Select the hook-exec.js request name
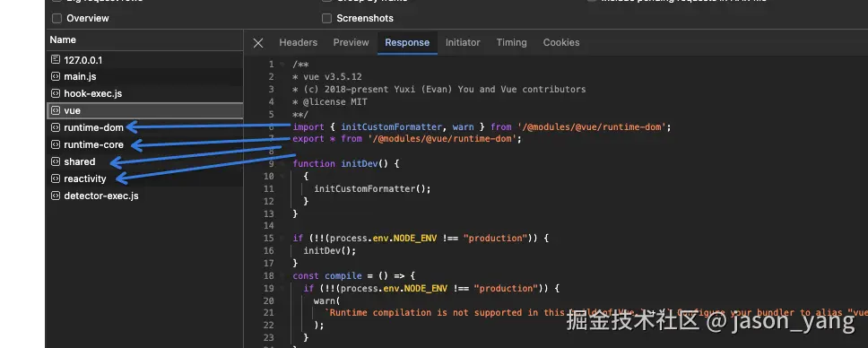The width and height of the screenshot is (868, 348). pos(93,93)
